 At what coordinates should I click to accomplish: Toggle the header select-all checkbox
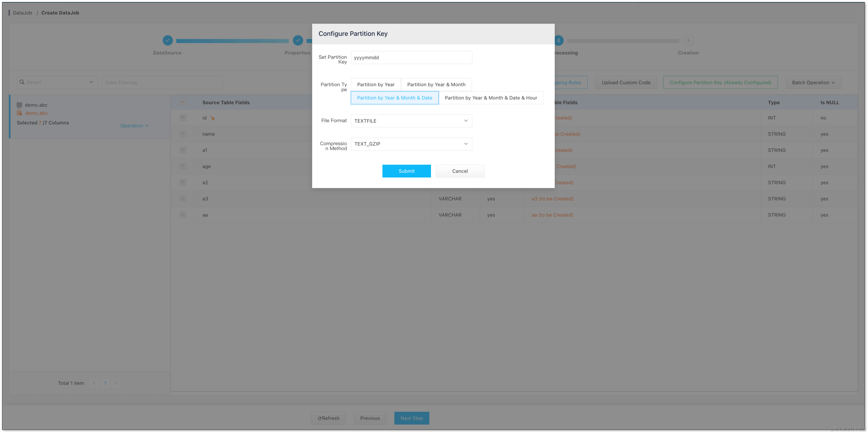[183, 102]
